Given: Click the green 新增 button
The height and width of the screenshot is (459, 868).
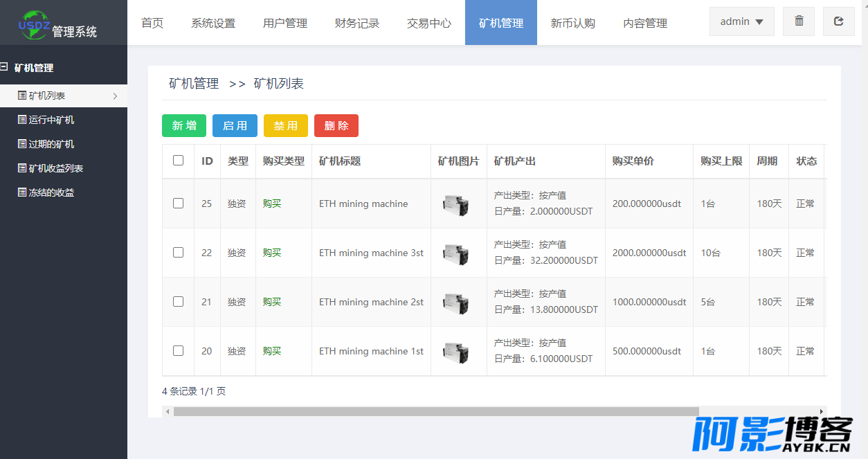Looking at the screenshot, I should (184, 125).
